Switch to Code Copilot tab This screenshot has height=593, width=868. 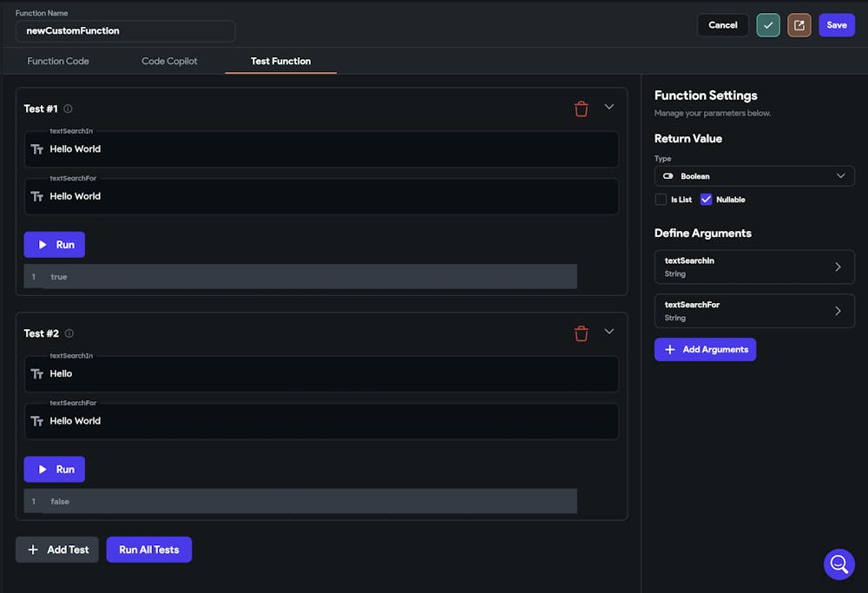[x=169, y=61]
